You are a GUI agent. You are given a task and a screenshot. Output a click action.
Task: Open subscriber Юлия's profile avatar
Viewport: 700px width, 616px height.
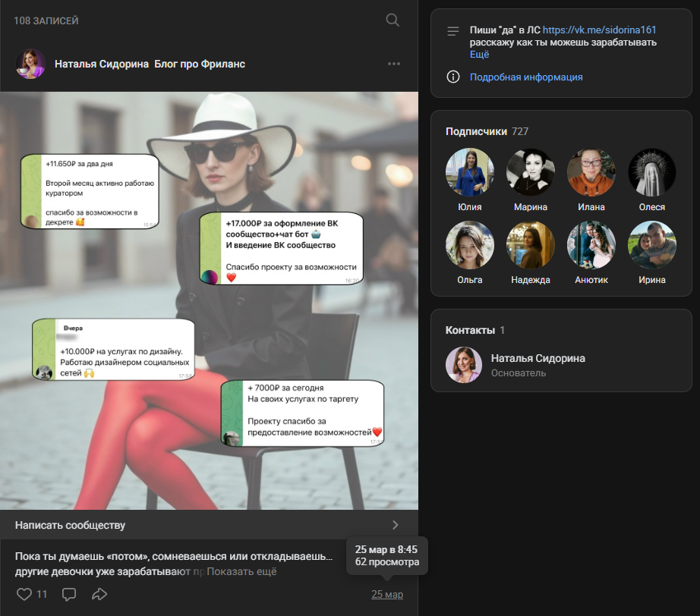click(470, 172)
